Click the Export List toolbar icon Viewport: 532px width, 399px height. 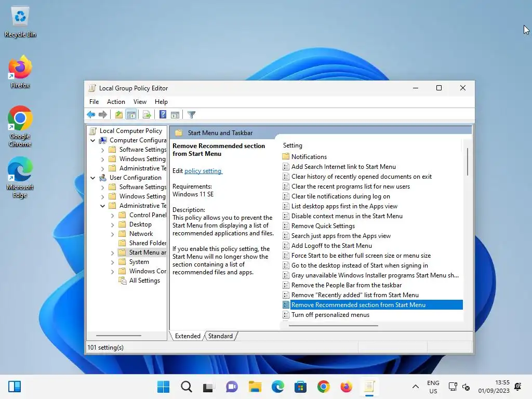147,115
